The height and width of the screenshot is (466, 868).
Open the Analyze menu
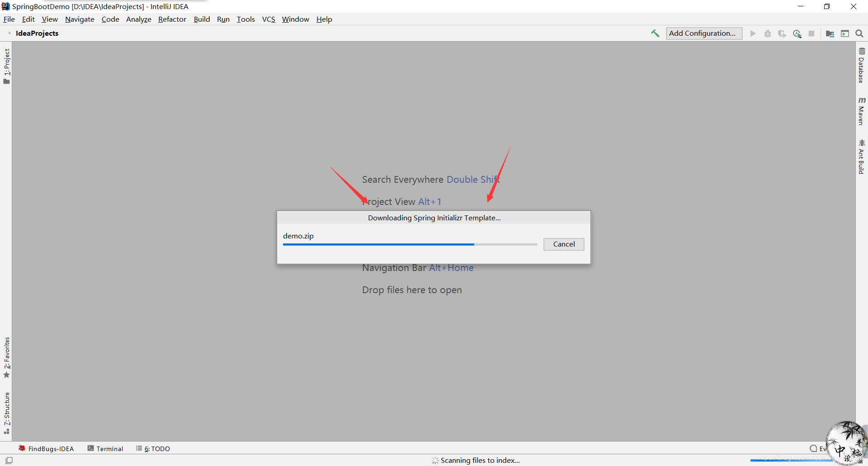pos(138,19)
